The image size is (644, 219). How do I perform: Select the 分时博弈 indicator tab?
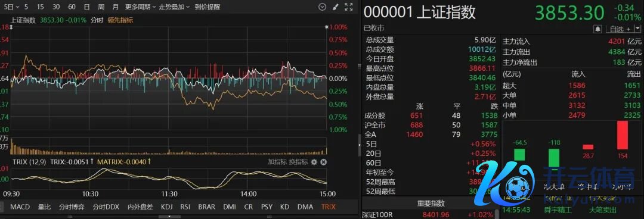[x=72, y=207]
